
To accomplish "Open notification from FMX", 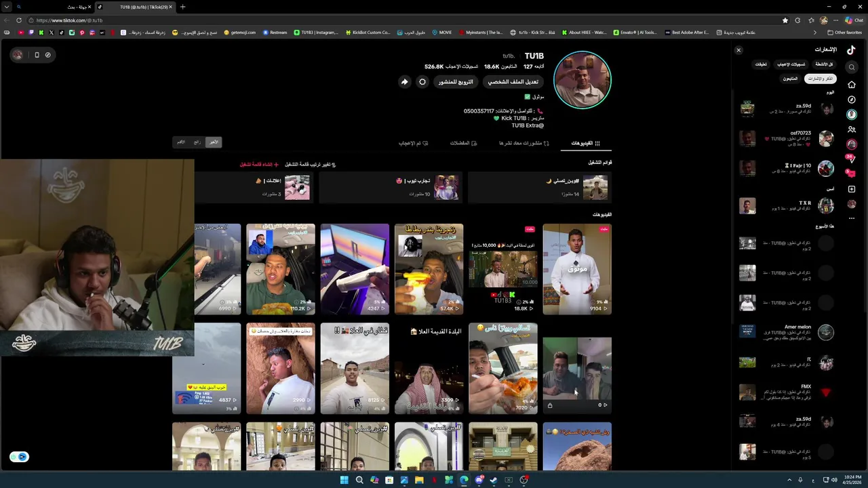I will (x=787, y=392).
